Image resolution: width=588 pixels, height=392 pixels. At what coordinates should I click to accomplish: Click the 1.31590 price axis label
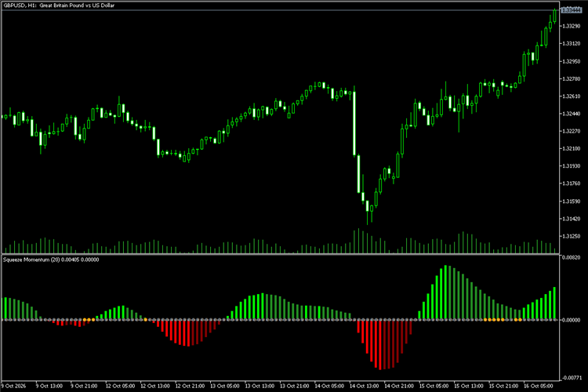pos(571,201)
